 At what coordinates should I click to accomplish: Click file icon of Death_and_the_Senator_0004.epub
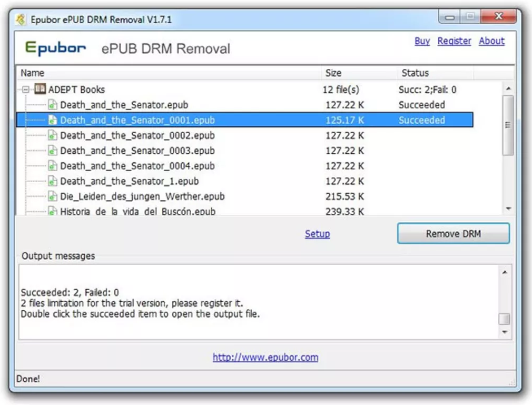(x=53, y=166)
